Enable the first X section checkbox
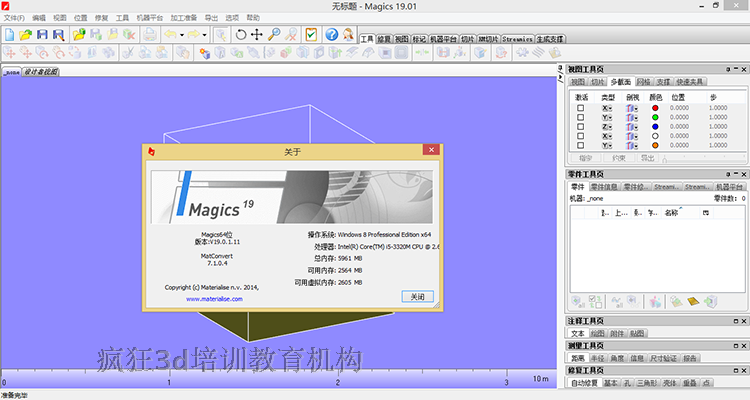 [580, 108]
